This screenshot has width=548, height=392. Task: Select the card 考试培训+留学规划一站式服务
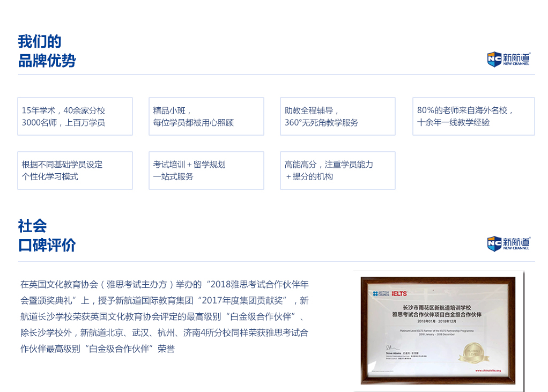(206, 171)
